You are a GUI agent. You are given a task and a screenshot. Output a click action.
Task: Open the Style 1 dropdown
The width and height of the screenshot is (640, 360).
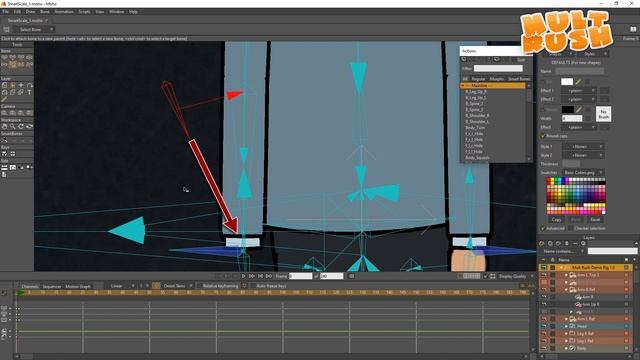click(x=583, y=147)
